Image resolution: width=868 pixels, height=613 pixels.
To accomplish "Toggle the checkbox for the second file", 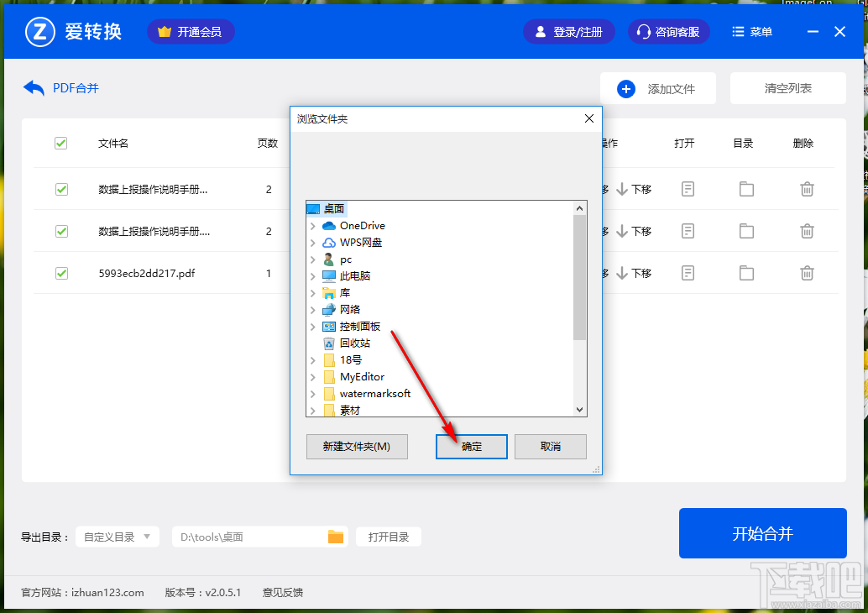I will pos(60,231).
